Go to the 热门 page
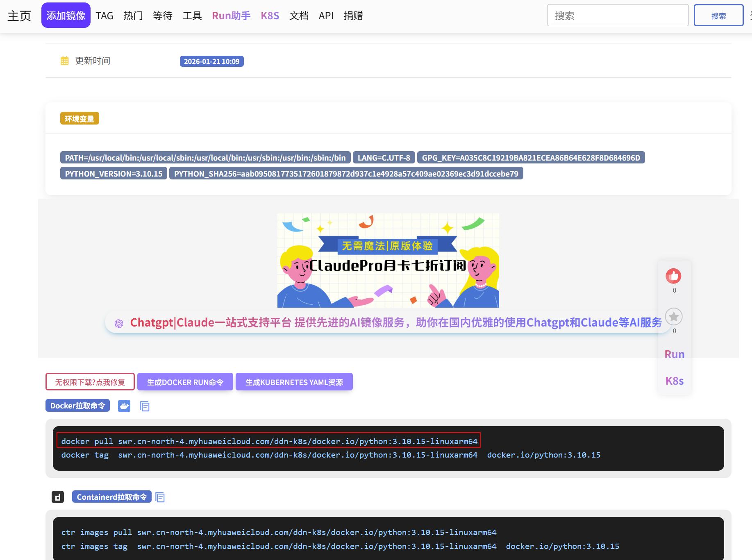752x560 pixels. pyautogui.click(x=133, y=16)
